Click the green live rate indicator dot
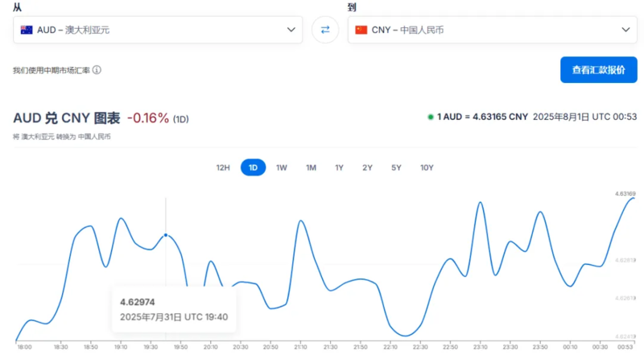Viewport: 644px width, 355px height. click(x=431, y=117)
